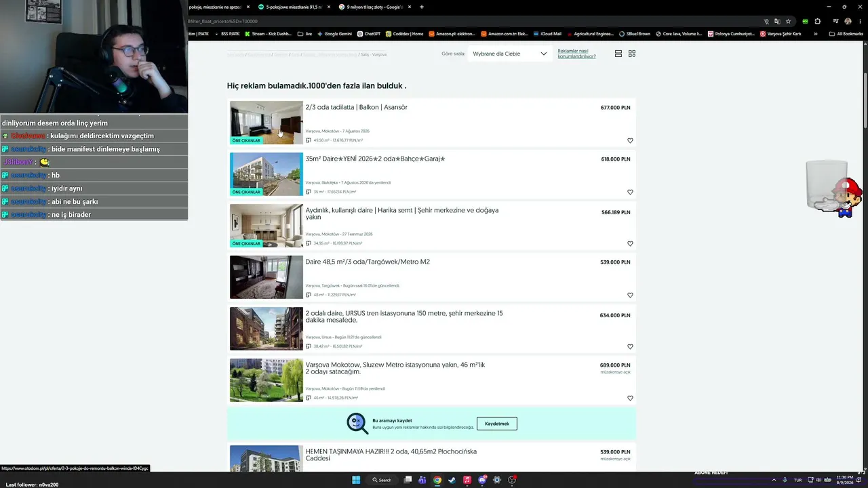The width and height of the screenshot is (868, 488).
Task: Click the translate page icon in address bar
Action: click(x=777, y=21)
